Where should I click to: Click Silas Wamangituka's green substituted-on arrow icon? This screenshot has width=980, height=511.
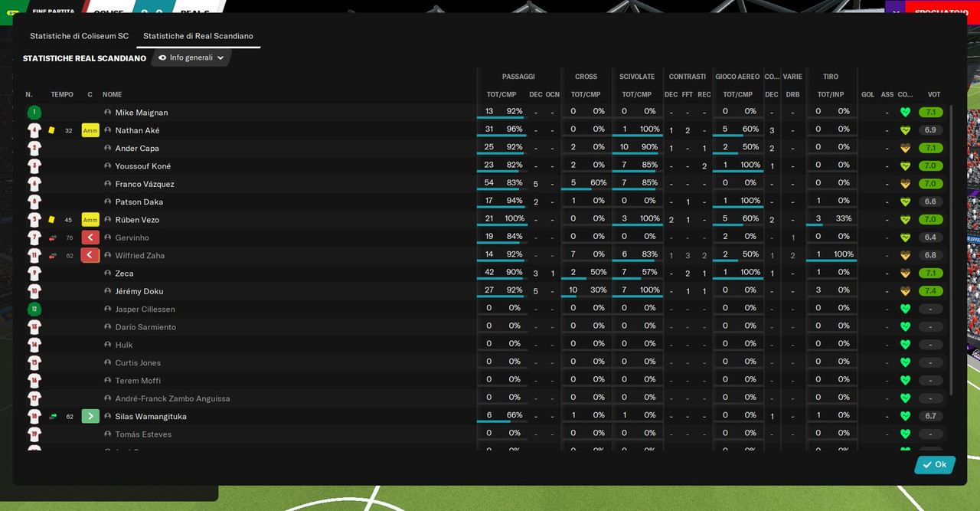53,416
